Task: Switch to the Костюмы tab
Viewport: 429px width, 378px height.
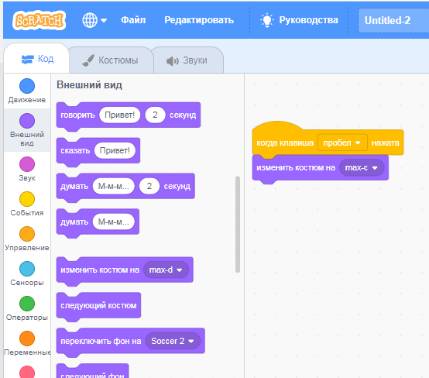Action: coord(110,60)
